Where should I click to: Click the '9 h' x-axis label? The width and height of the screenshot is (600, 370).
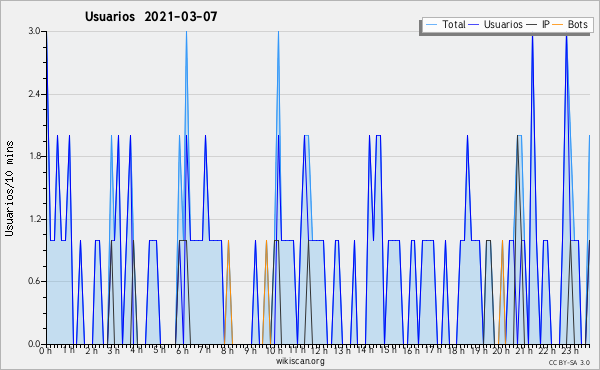(251, 350)
